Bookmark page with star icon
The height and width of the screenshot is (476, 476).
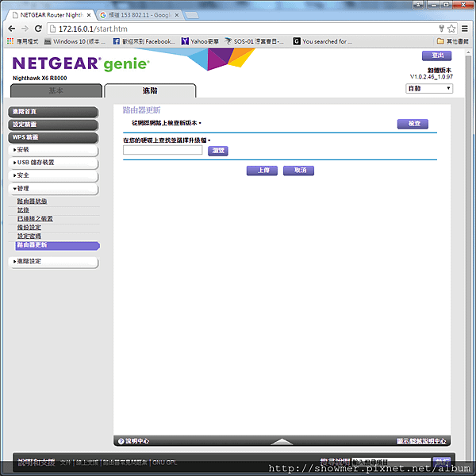click(x=451, y=29)
